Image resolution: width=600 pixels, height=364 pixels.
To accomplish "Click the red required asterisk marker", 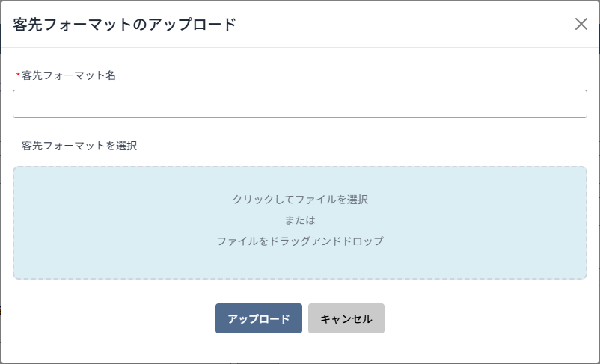I will (18, 76).
